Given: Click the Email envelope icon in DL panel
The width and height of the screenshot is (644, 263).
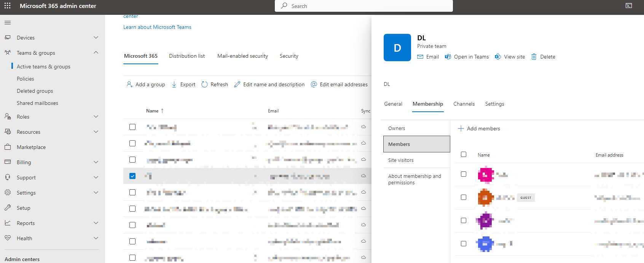Looking at the screenshot, I should pyautogui.click(x=420, y=57).
